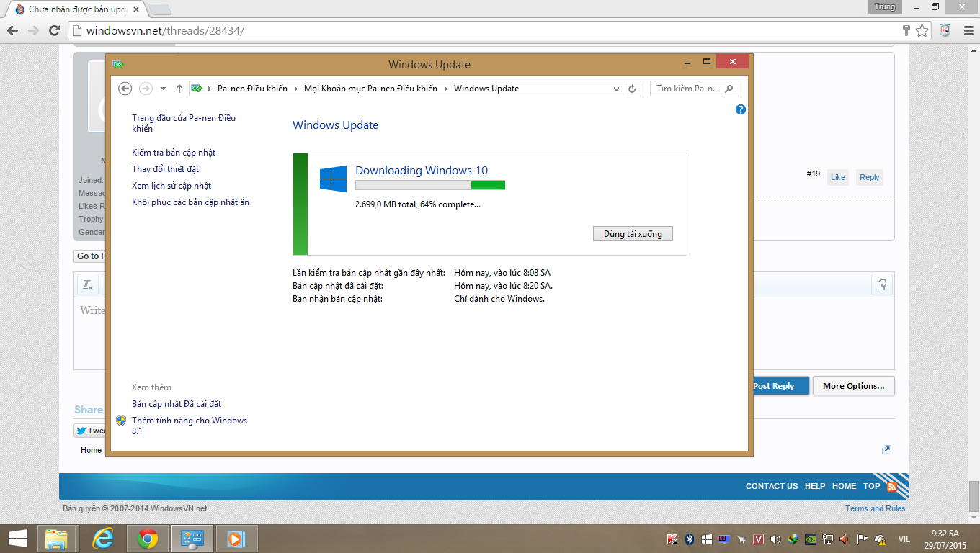980x553 pixels.
Task: Open CONTACT US footer link
Action: 772,486
